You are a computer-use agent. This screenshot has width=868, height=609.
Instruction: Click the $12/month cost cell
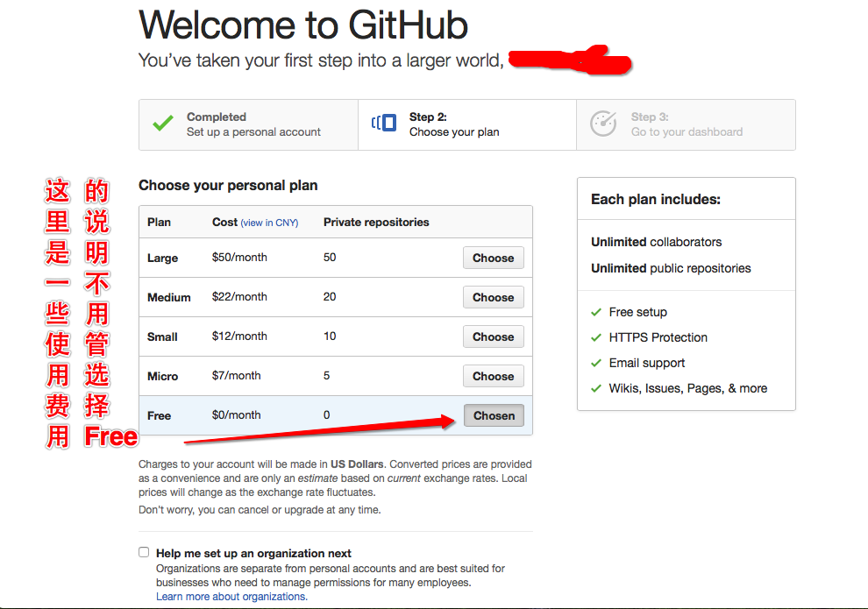click(x=239, y=336)
